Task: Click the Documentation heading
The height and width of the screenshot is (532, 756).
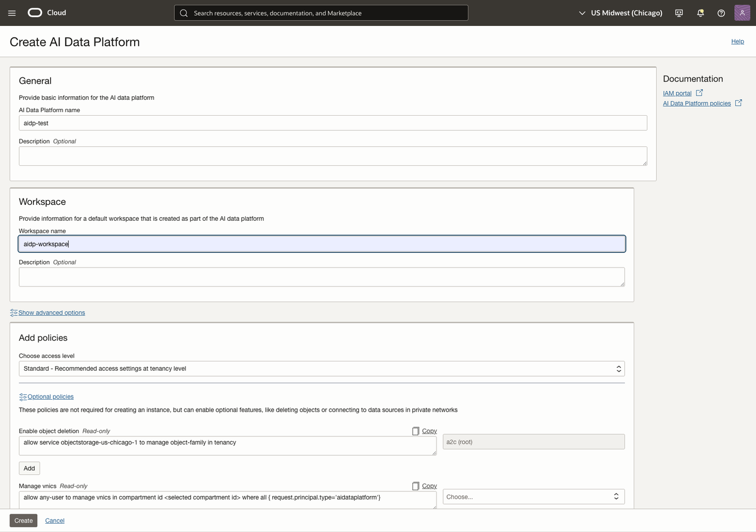Action: (693, 79)
